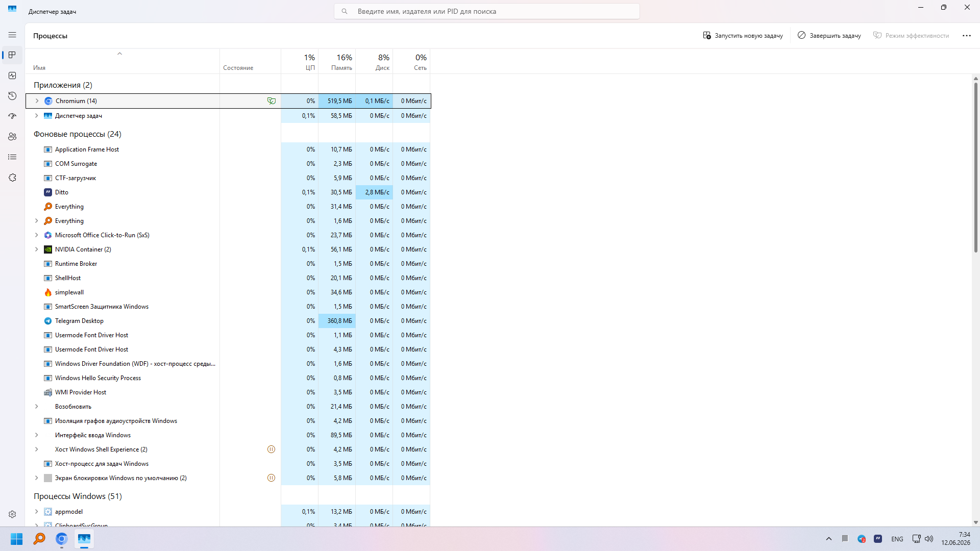The width and height of the screenshot is (980, 551).
Task: Sort by the Диск column header
Action: 374,62
